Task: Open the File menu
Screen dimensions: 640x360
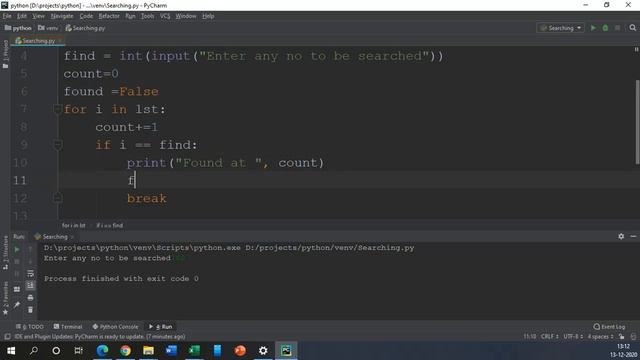Action: [x=7, y=16]
